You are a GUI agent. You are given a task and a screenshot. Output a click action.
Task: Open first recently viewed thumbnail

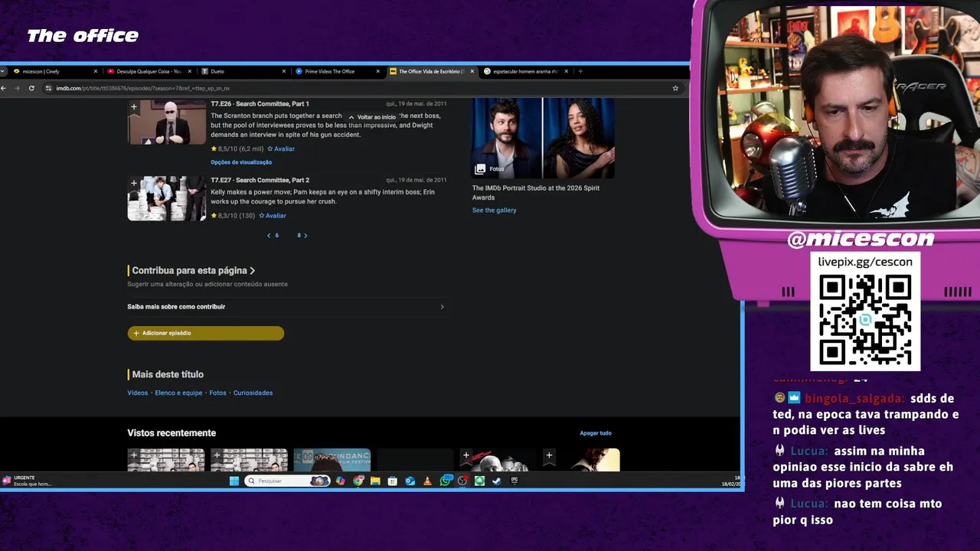tap(166, 460)
